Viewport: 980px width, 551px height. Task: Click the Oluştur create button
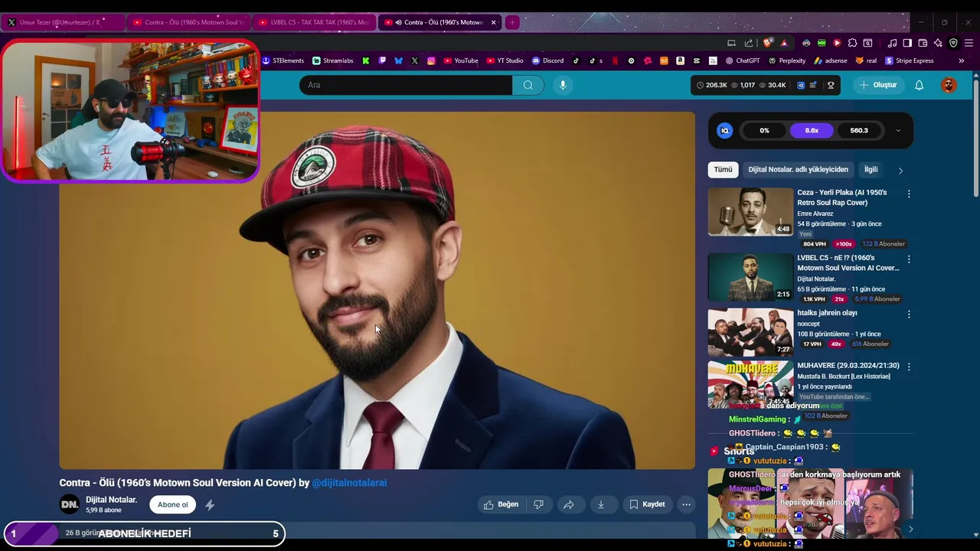click(x=878, y=85)
